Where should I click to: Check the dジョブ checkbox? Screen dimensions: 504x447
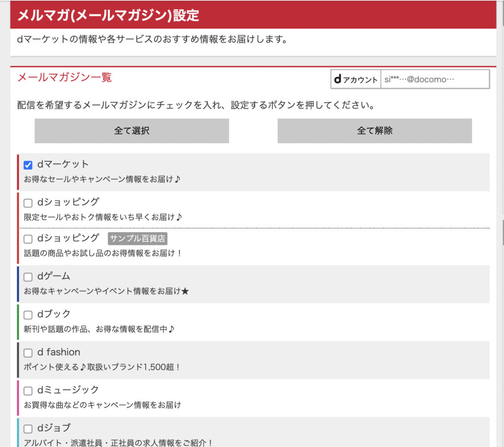pyautogui.click(x=28, y=429)
